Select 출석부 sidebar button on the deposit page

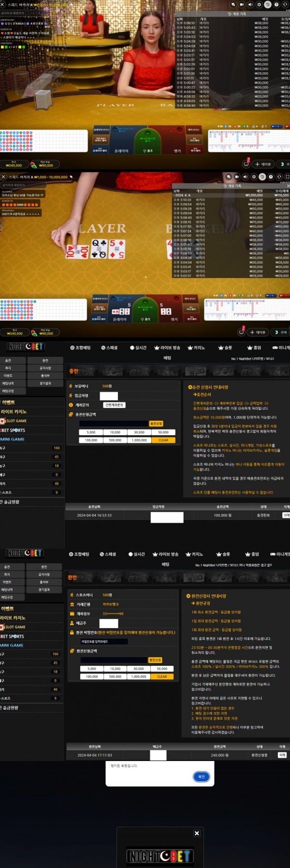coord(45,376)
